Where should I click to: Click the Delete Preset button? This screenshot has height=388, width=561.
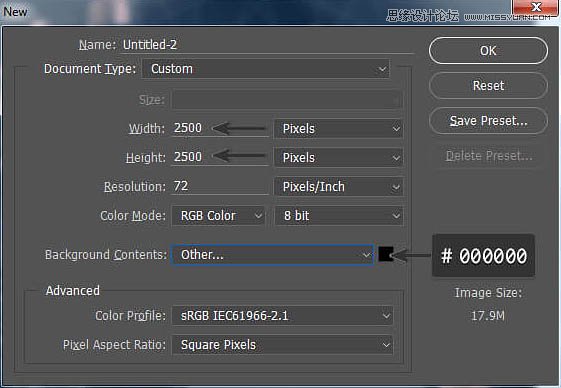489,156
